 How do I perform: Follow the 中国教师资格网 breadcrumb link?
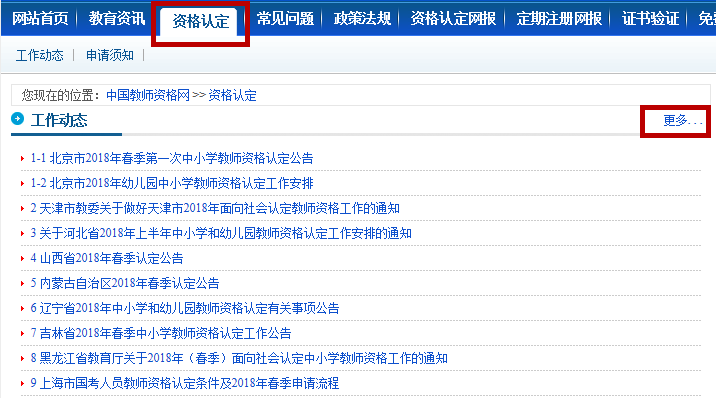147,95
